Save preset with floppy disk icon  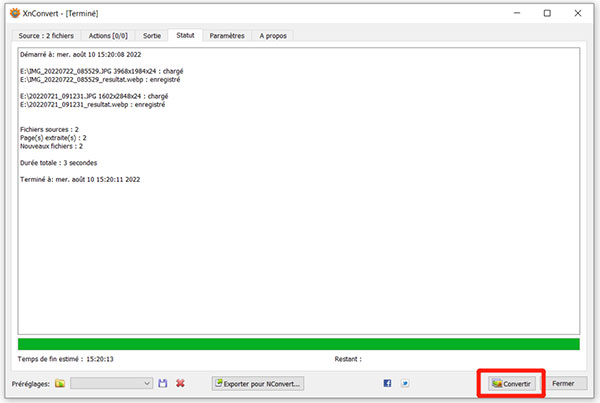point(163,383)
